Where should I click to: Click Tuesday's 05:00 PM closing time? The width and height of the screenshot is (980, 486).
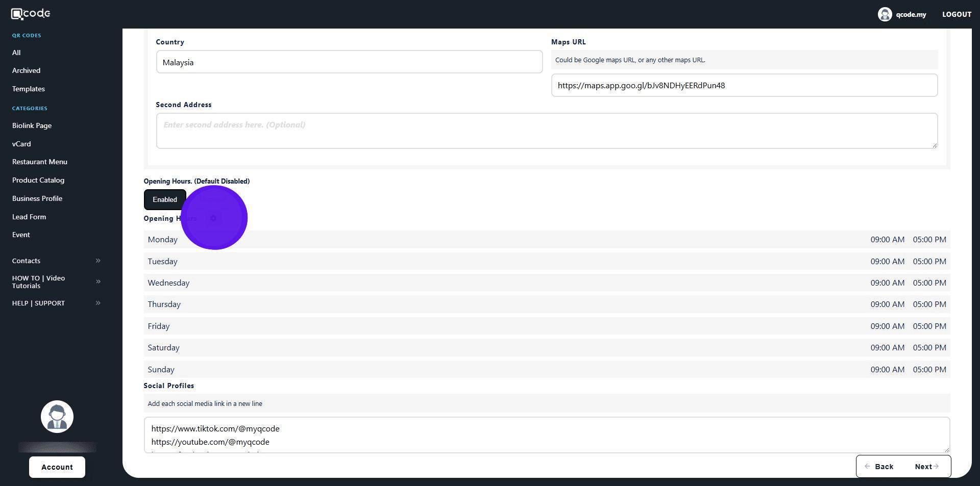(x=929, y=261)
